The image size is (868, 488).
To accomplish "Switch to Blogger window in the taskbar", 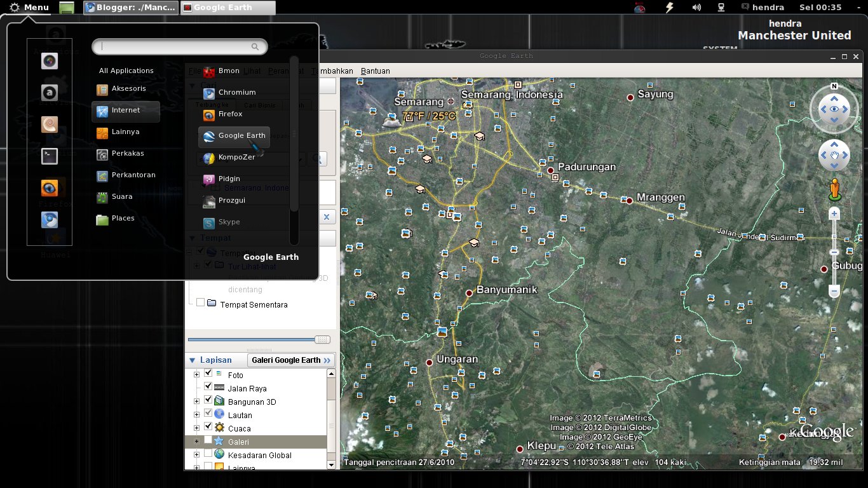I will tap(131, 8).
